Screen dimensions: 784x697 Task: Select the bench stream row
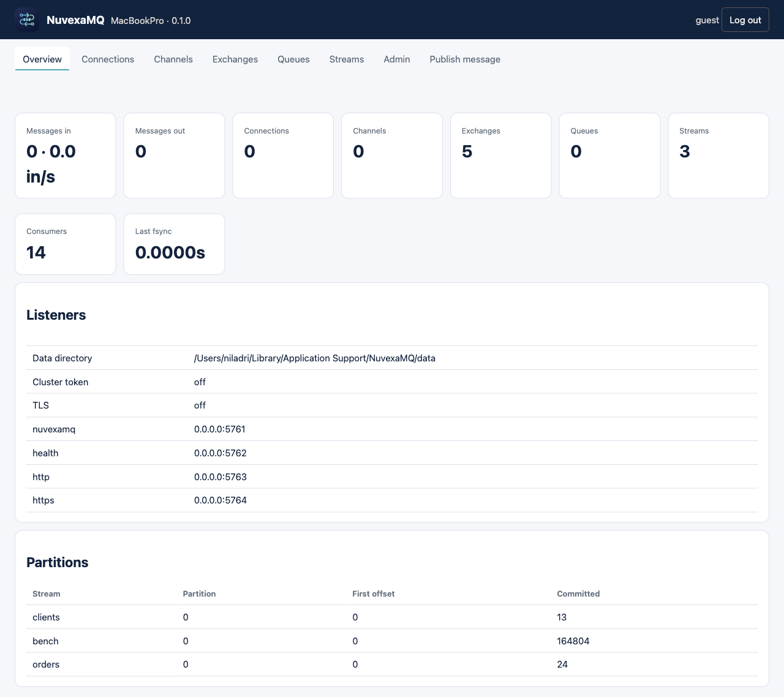392,641
